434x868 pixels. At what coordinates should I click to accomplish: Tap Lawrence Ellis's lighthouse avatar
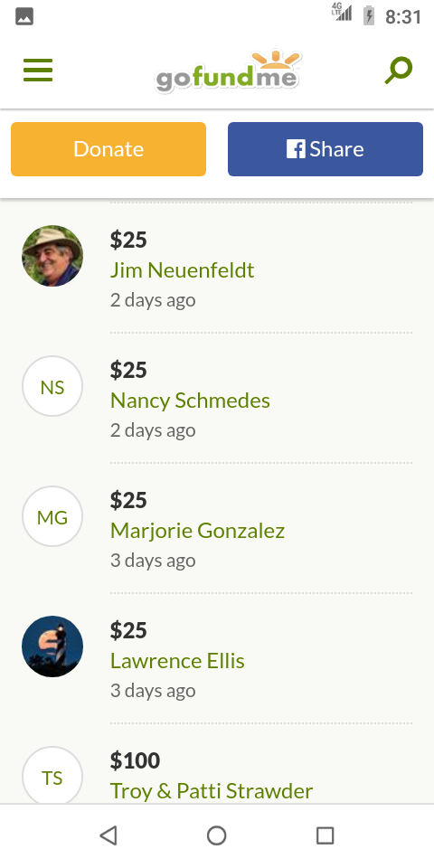click(52, 646)
